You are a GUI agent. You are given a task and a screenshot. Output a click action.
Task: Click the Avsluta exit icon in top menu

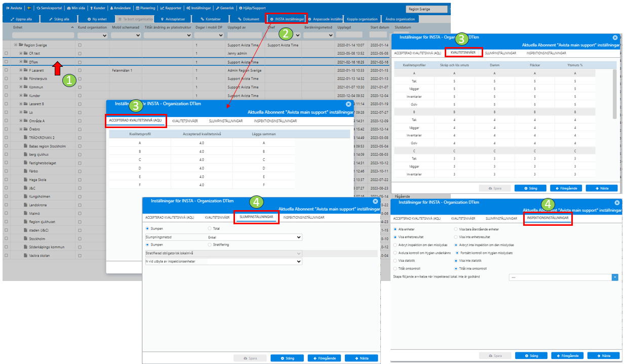(x=8, y=8)
